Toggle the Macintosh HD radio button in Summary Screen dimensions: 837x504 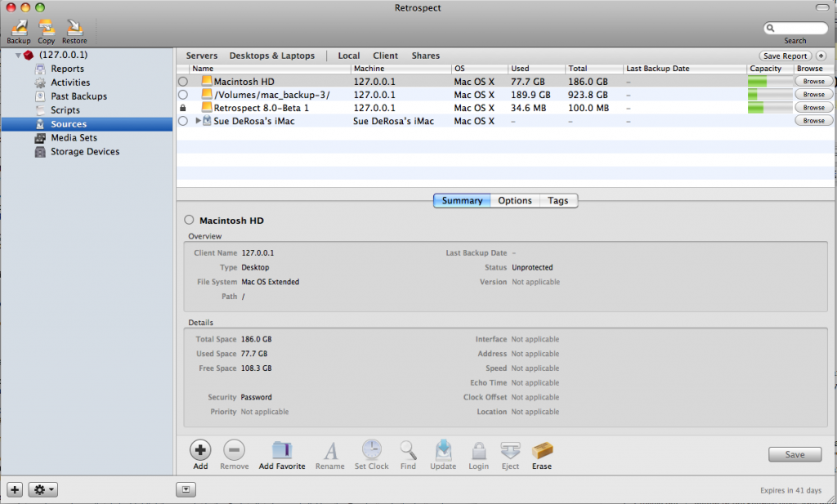point(189,220)
